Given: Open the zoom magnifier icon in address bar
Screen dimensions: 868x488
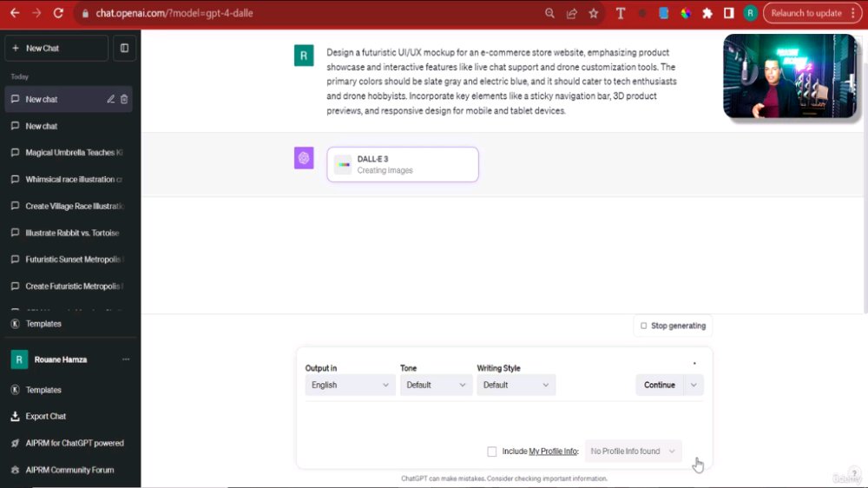Looking at the screenshot, I should [x=549, y=13].
